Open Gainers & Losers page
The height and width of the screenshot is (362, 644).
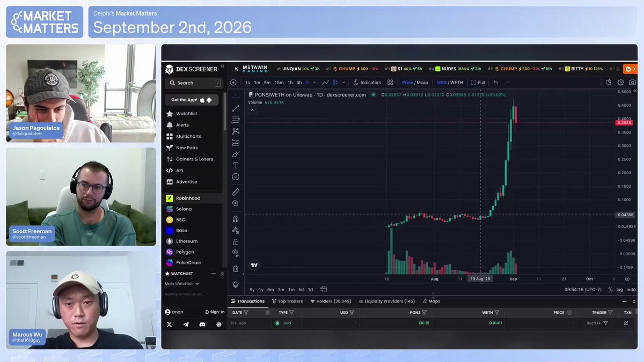pyautogui.click(x=189, y=159)
